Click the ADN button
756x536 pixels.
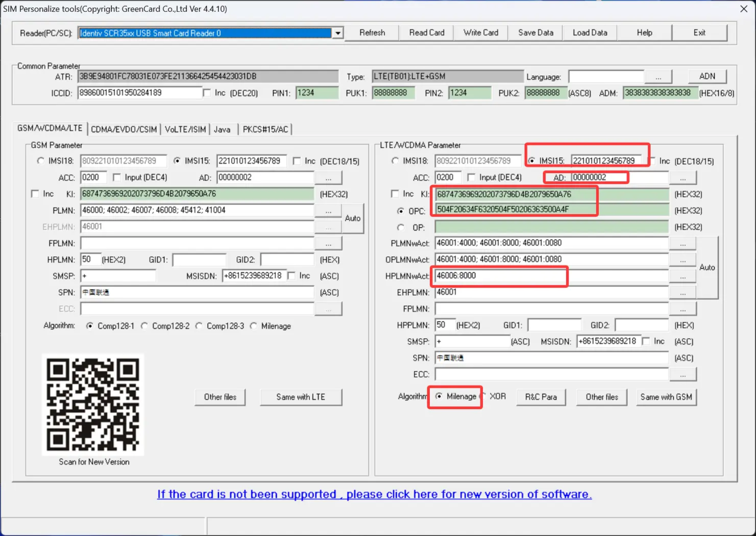(x=707, y=76)
